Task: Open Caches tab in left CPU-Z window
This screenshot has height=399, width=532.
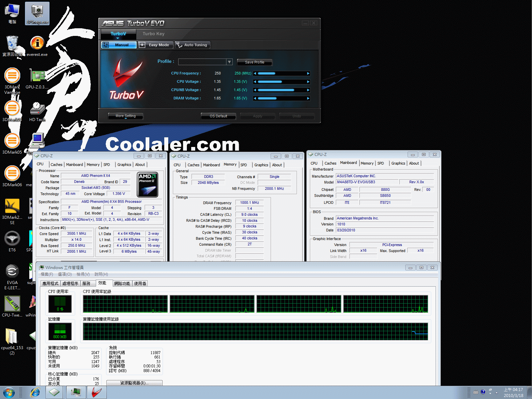Action: [x=56, y=165]
